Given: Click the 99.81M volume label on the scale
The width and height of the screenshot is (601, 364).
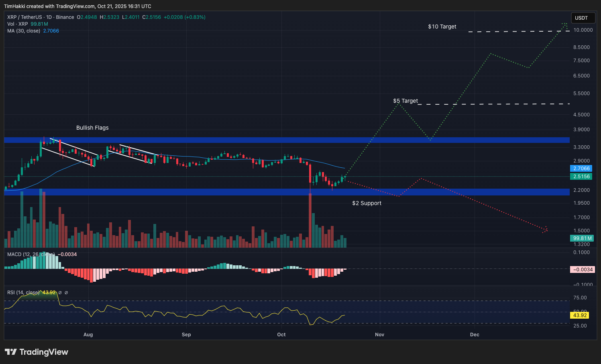Looking at the screenshot, I should (x=581, y=238).
